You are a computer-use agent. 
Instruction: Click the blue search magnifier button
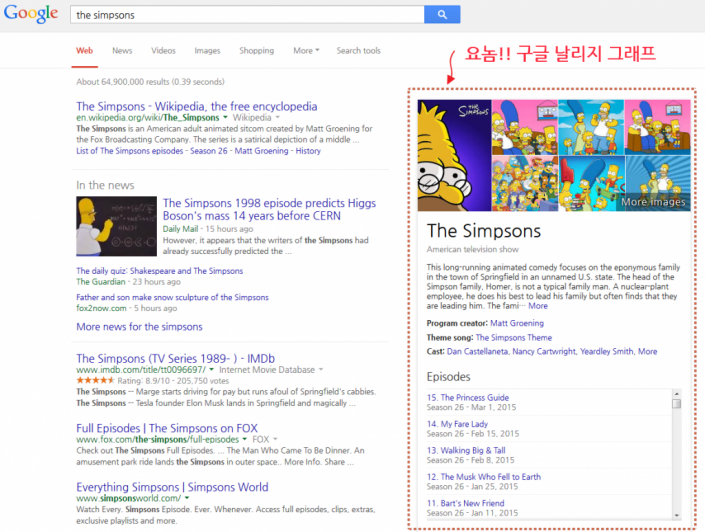coord(442,14)
